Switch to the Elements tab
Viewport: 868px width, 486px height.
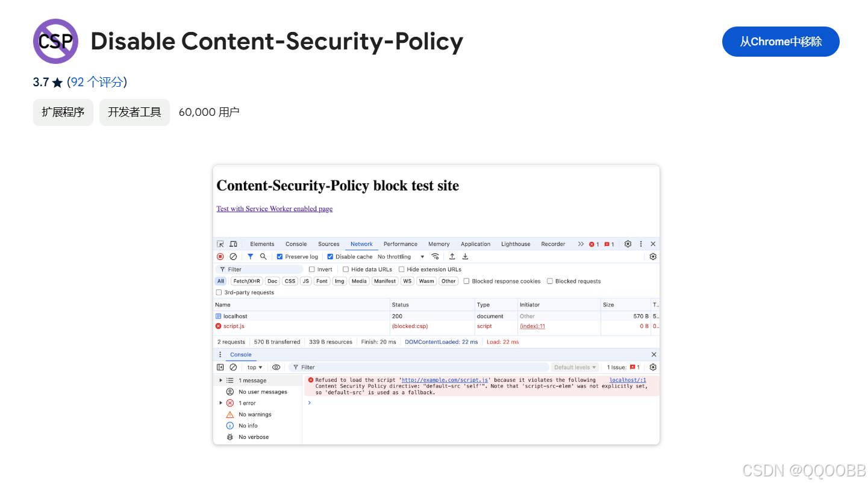tap(262, 244)
